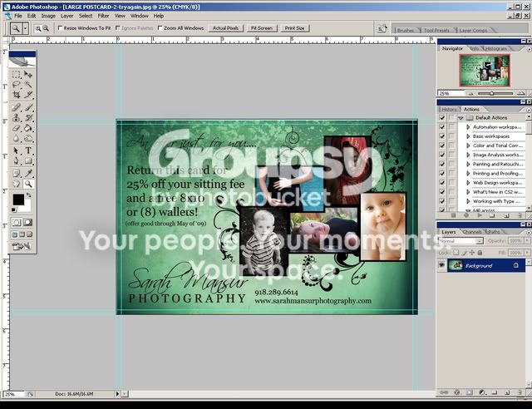Click zoom in icon in options bar
Viewport: 532px width, 409px height.
coord(38,28)
